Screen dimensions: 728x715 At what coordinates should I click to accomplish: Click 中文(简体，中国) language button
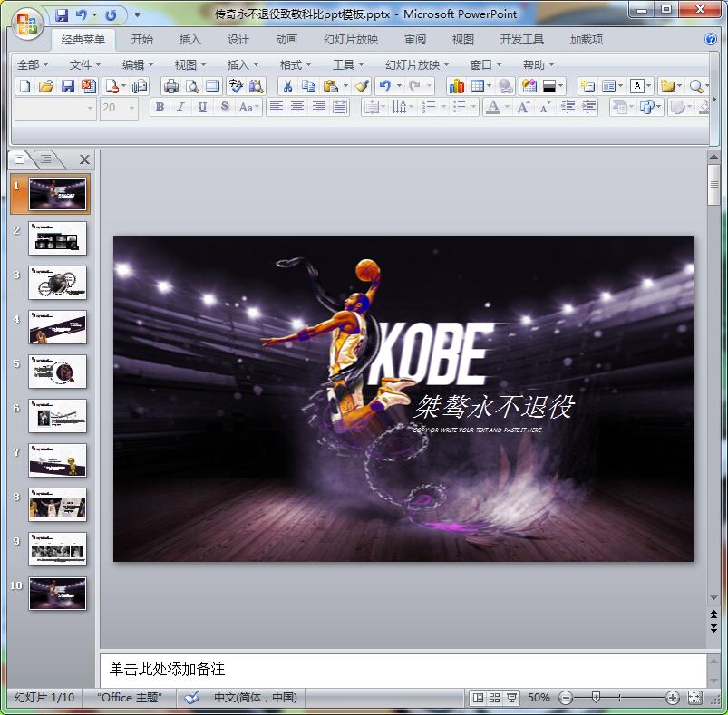(256, 698)
